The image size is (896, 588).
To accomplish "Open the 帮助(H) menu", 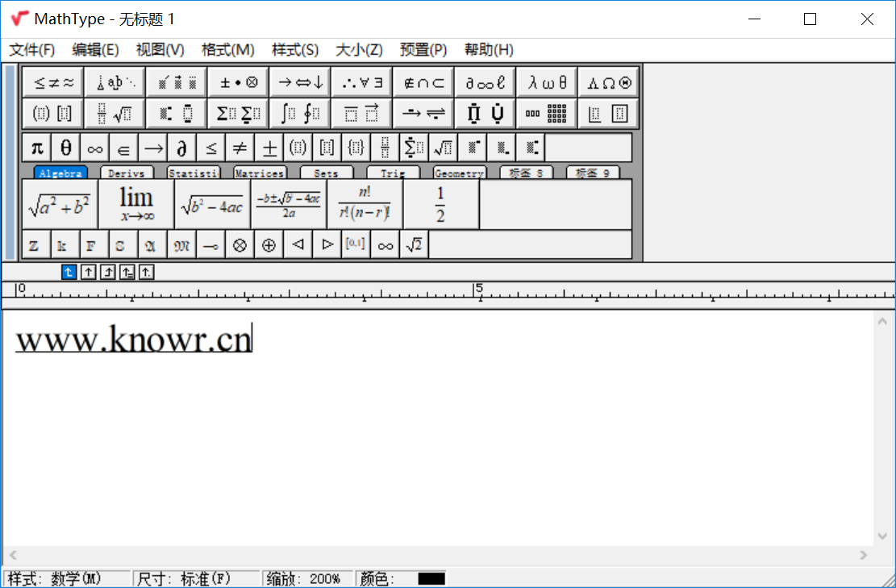I will point(489,50).
